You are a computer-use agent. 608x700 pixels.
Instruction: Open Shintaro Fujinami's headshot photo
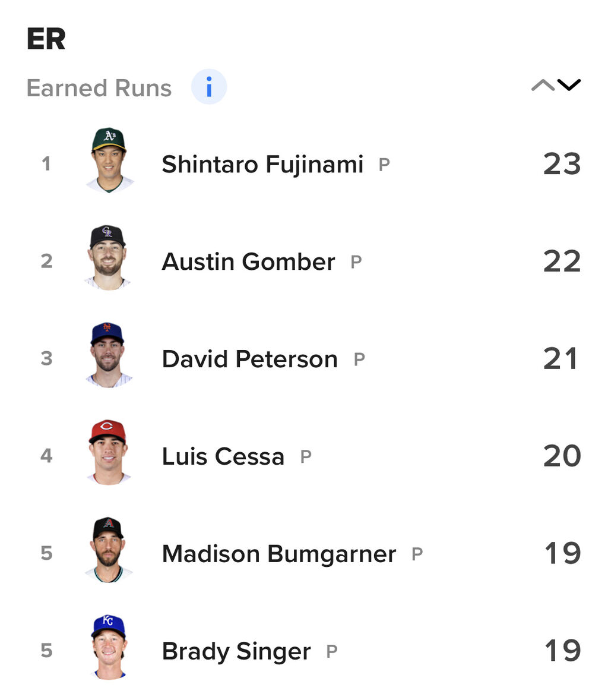(x=109, y=160)
